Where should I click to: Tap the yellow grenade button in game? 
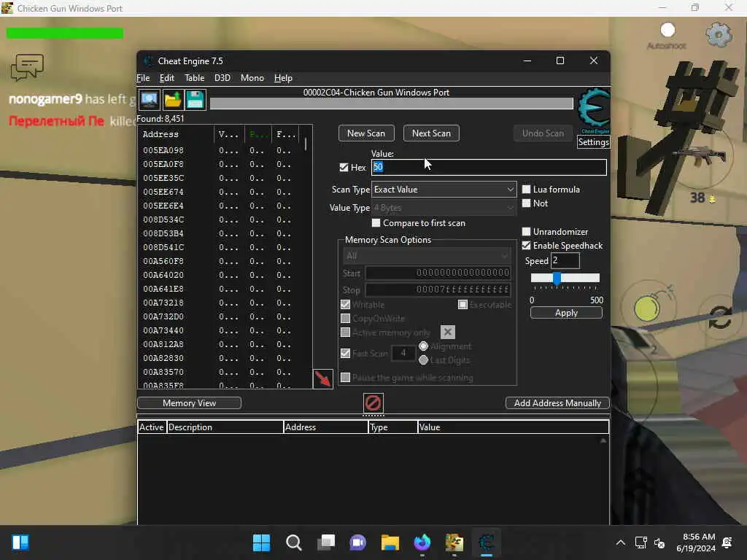pyautogui.click(x=647, y=309)
